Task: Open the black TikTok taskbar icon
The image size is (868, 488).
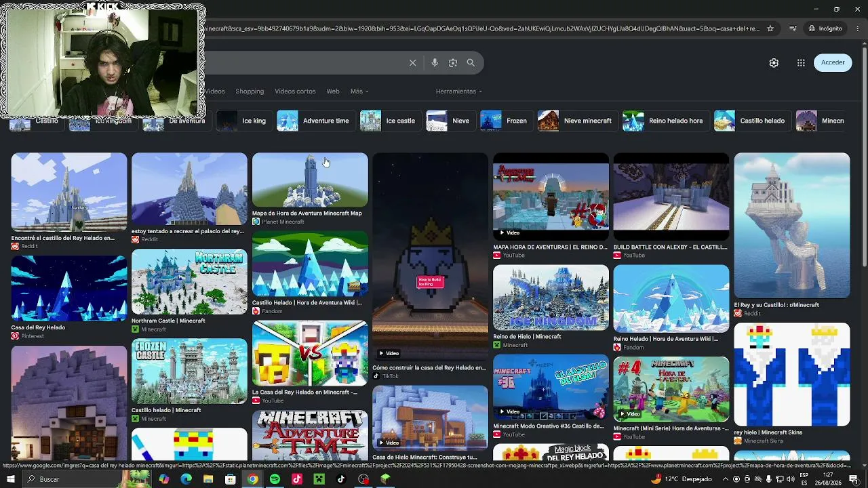Action: [341, 479]
